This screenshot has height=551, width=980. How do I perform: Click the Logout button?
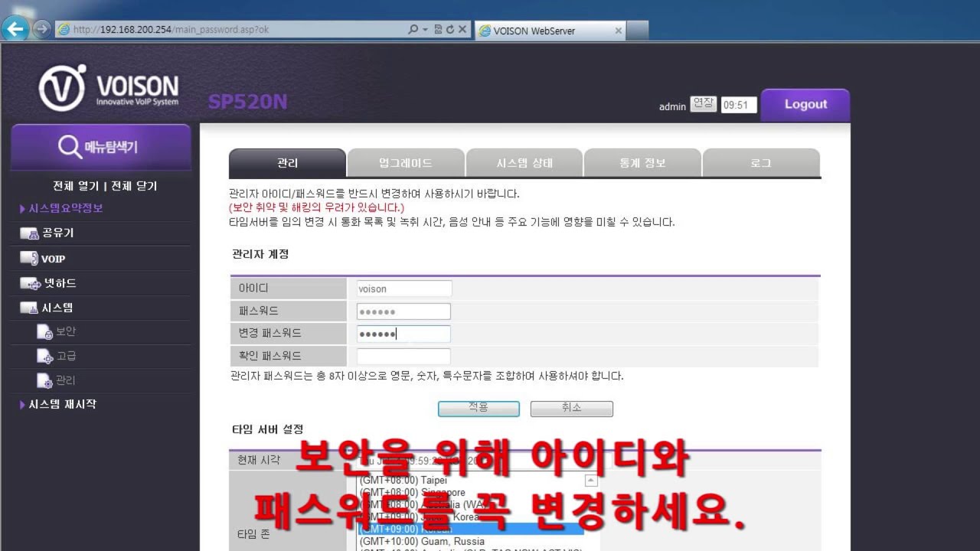(x=805, y=105)
